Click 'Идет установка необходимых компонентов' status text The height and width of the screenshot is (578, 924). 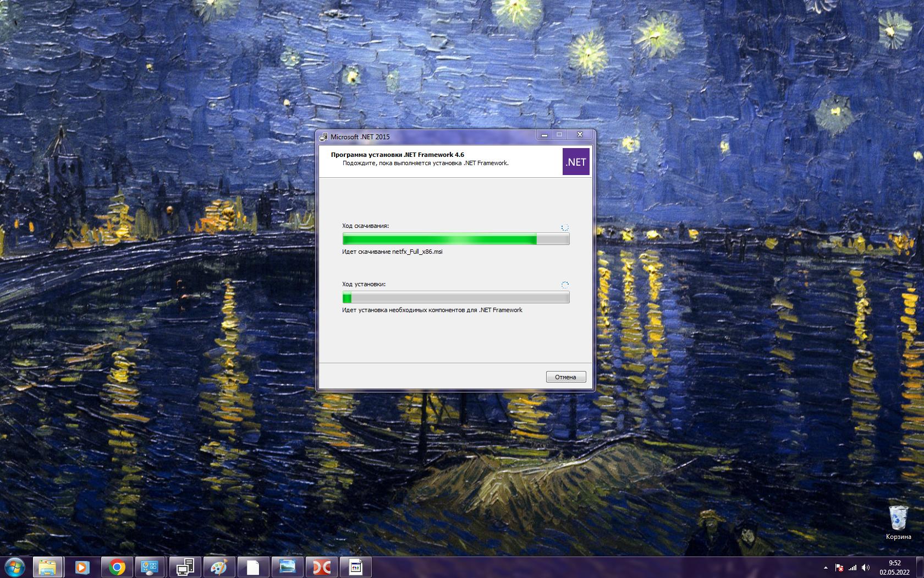tap(432, 310)
